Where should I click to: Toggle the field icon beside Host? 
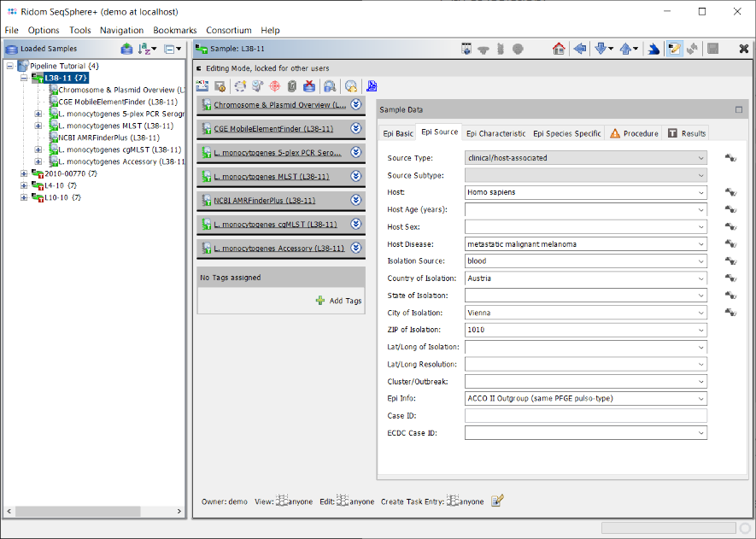point(731,192)
